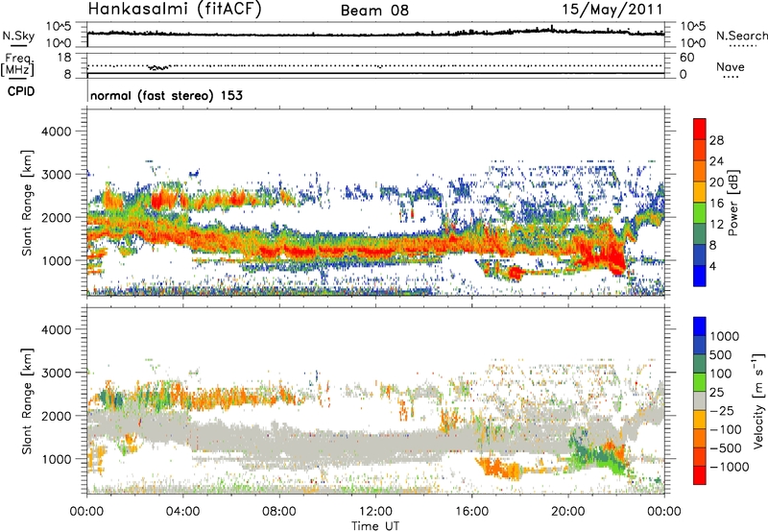Pick the blue top segment of the velocity colorbar

tap(700, 326)
